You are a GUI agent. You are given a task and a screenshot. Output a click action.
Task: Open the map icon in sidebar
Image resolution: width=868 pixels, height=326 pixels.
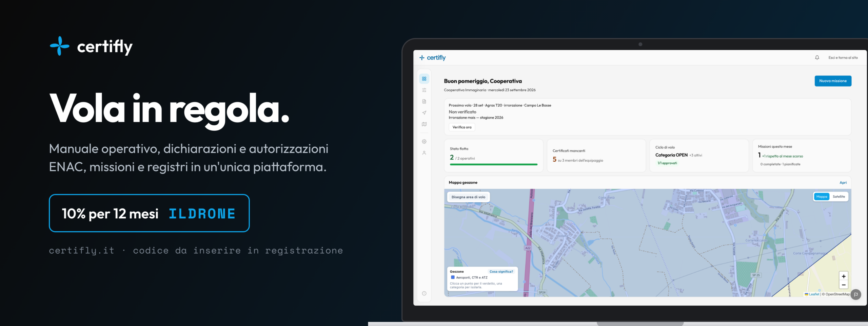point(424,124)
